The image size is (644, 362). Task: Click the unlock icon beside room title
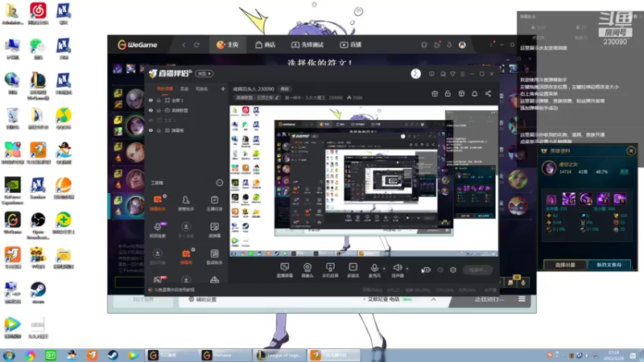[x=448, y=93]
